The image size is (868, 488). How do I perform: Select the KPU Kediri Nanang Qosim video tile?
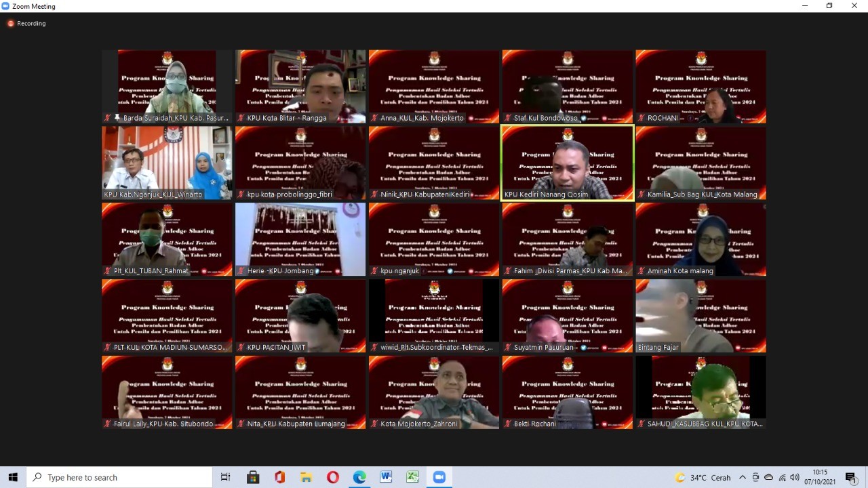(567, 163)
